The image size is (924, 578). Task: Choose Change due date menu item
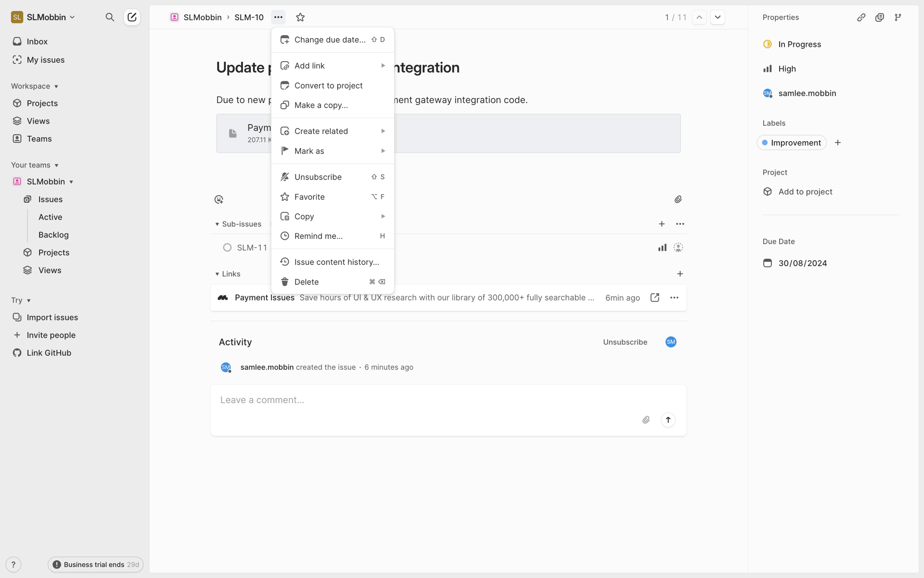coord(333,39)
